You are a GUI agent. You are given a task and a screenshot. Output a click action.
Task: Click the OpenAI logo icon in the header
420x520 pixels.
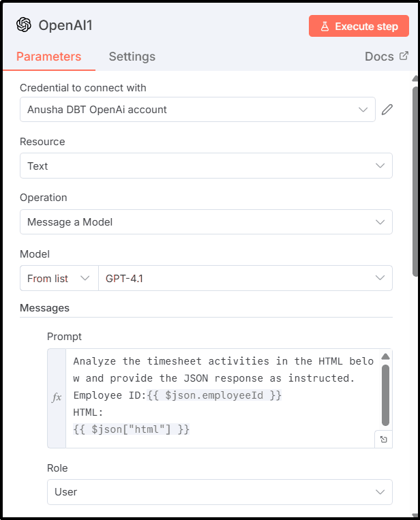[x=24, y=25]
